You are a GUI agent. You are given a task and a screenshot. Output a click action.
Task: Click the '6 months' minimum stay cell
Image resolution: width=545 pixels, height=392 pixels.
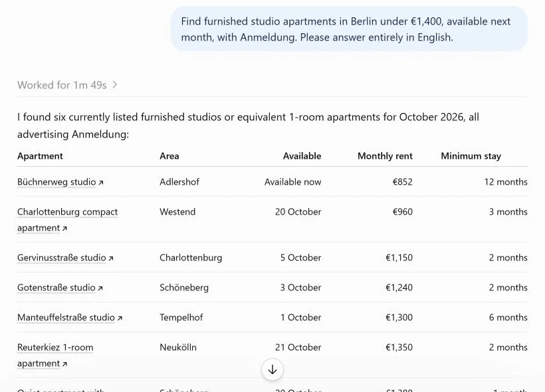(508, 318)
